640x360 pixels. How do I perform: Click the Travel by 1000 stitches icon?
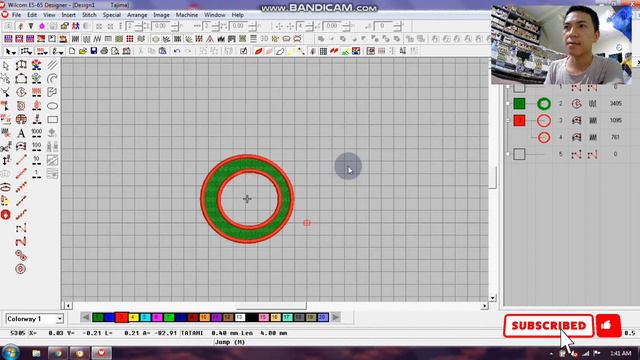click(x=36, y=133)
